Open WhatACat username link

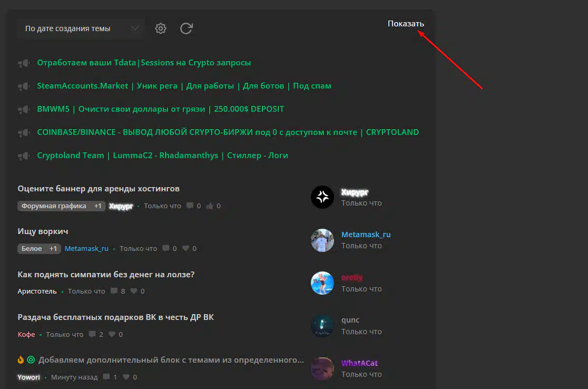[x=359, y=363]
